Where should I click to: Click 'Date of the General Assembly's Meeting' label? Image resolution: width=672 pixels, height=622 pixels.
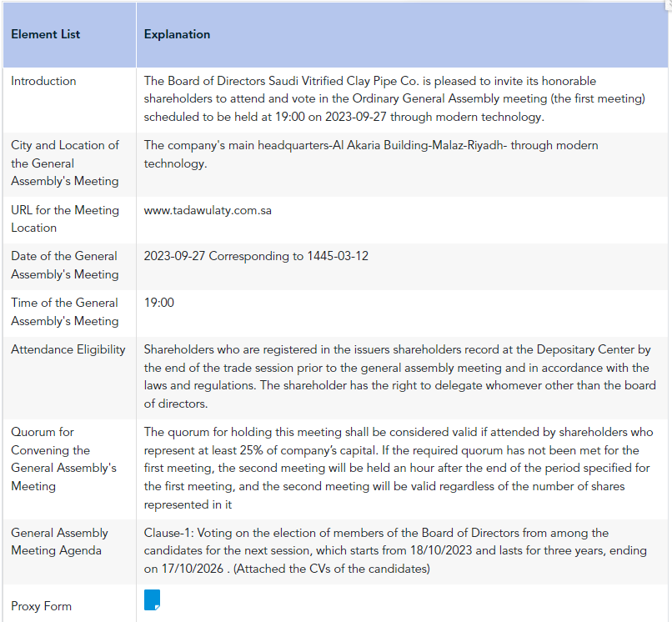65,265
